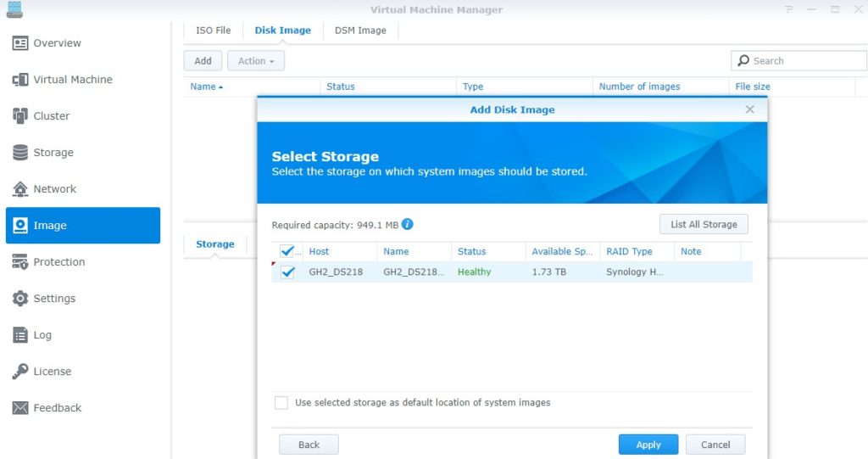Click the Cancel button

point(715,445)
